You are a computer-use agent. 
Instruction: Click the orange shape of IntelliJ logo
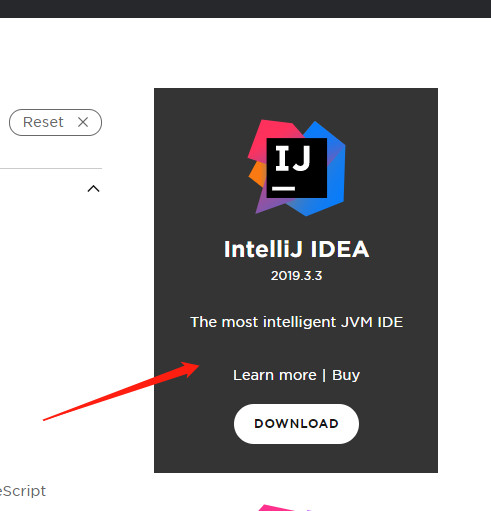[x=258, y=173]
